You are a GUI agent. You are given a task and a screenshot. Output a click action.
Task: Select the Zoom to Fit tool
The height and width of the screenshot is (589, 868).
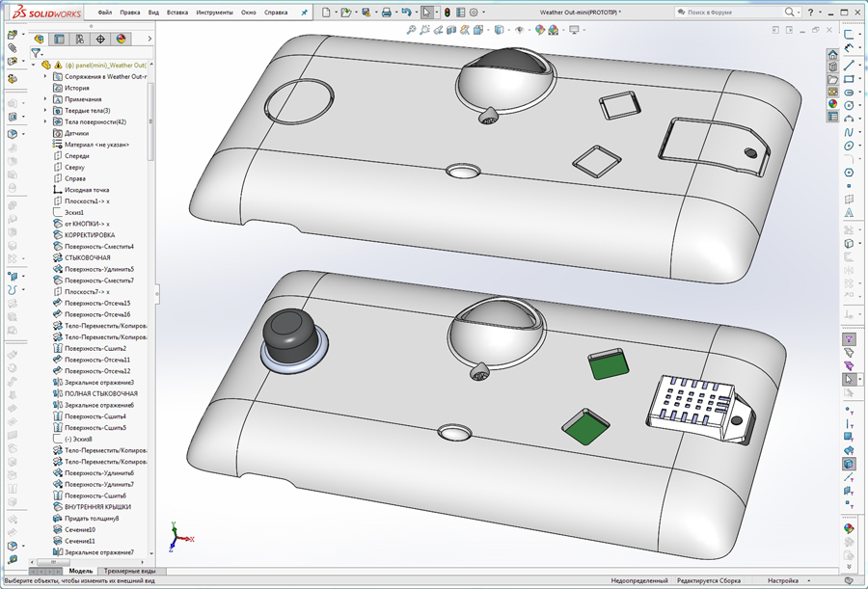pos(412,30)
